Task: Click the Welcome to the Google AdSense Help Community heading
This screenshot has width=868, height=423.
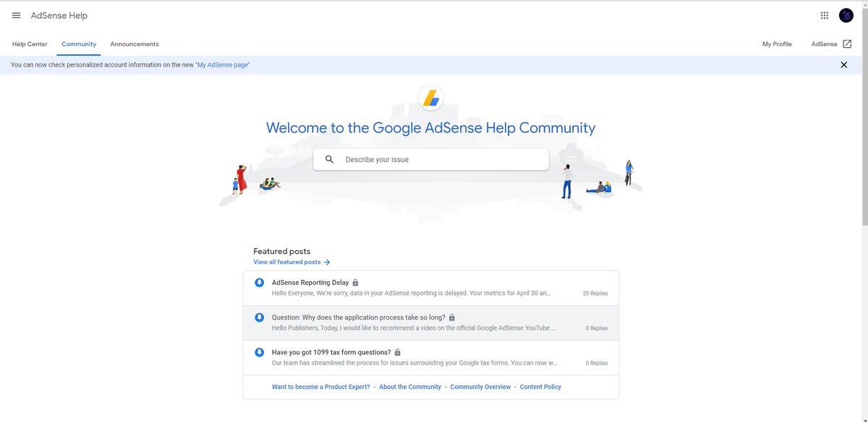Action: (x=431, y=128)
